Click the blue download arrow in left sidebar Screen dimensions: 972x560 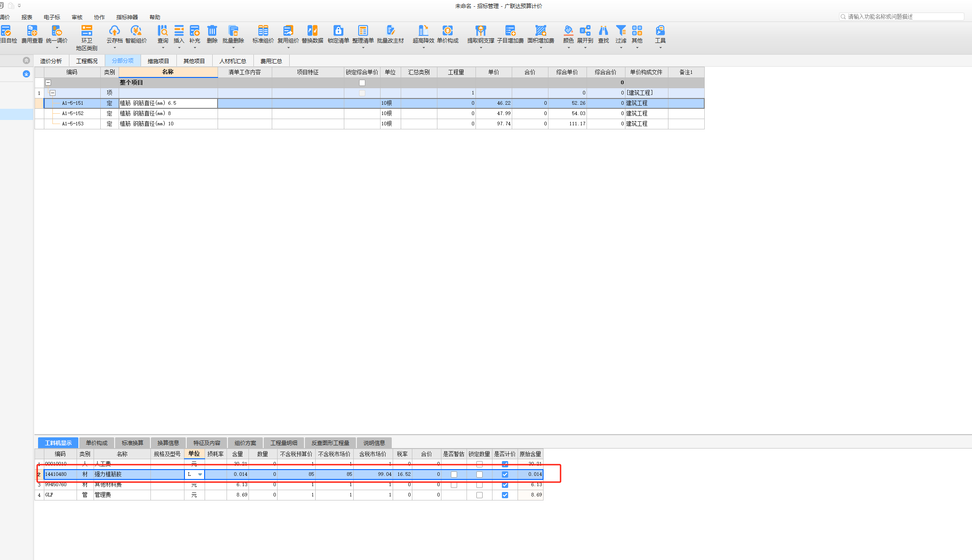[26, 74]
